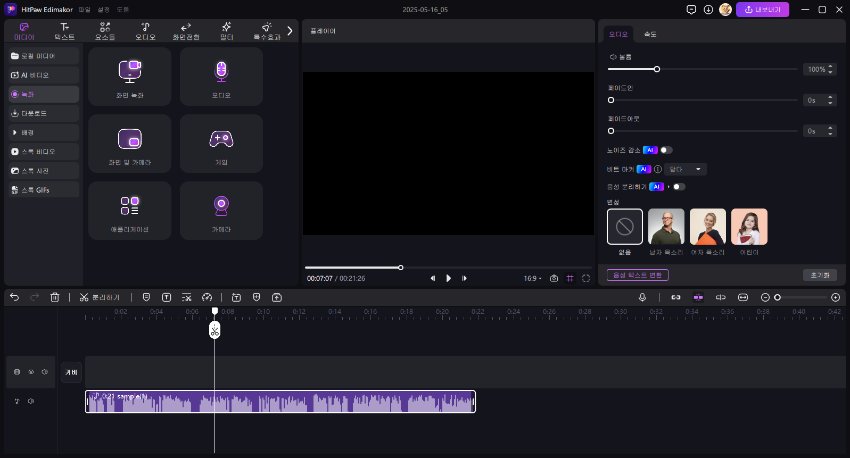
Task: Open the Settings menu in the title bar
Action: 104,10
